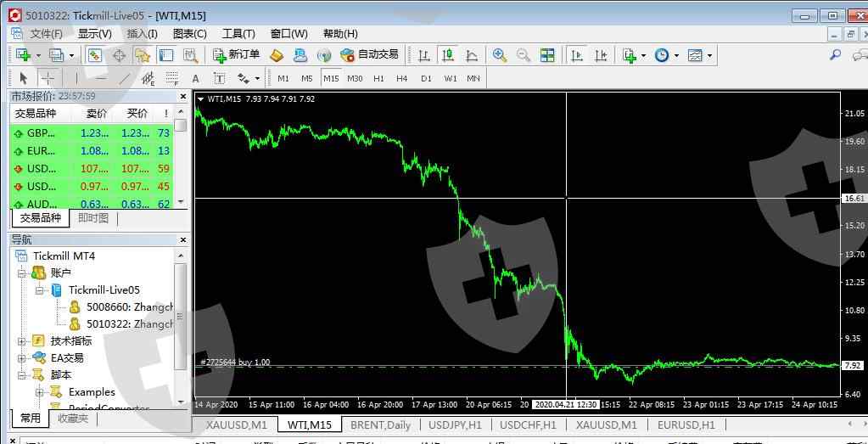This screenshot has width=868, height=444.
Task: Select the Trendline drawing tool
Action: tap(125, 78)
